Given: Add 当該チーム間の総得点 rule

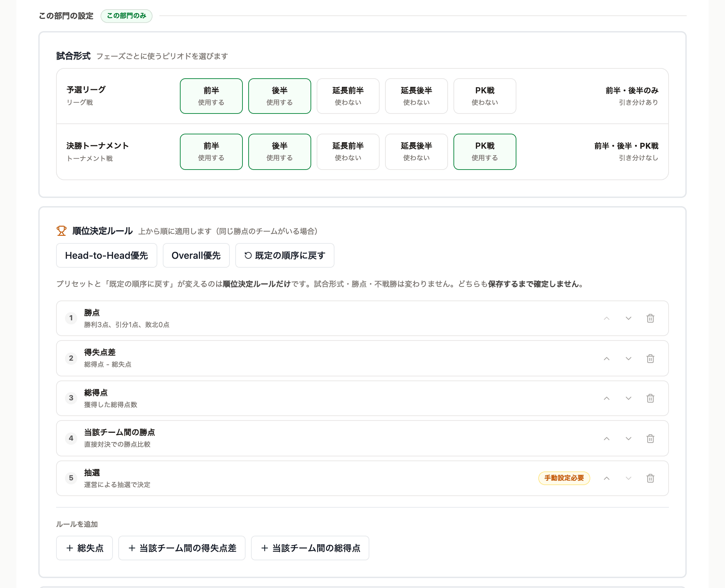Looking at the screenshot, I should pos(310,548).
